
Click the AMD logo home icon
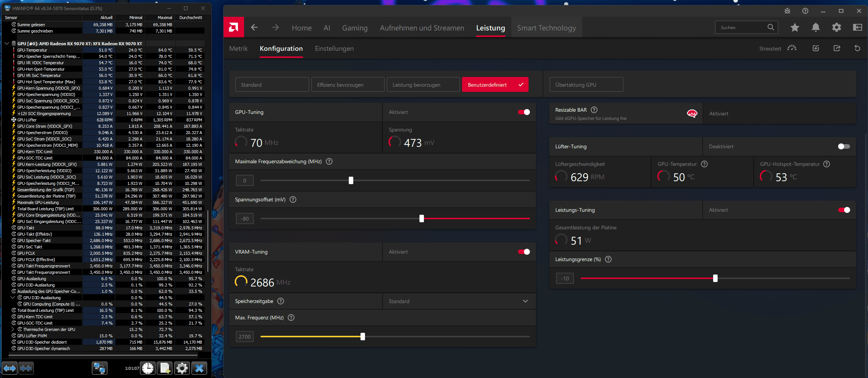(234, 27)
